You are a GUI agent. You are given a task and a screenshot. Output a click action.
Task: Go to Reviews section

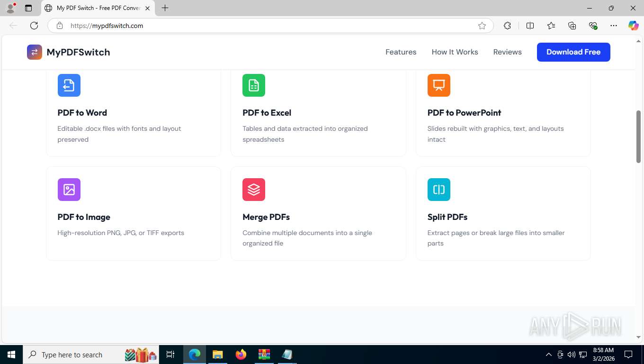pyautogui.click(x=508, y=52)
